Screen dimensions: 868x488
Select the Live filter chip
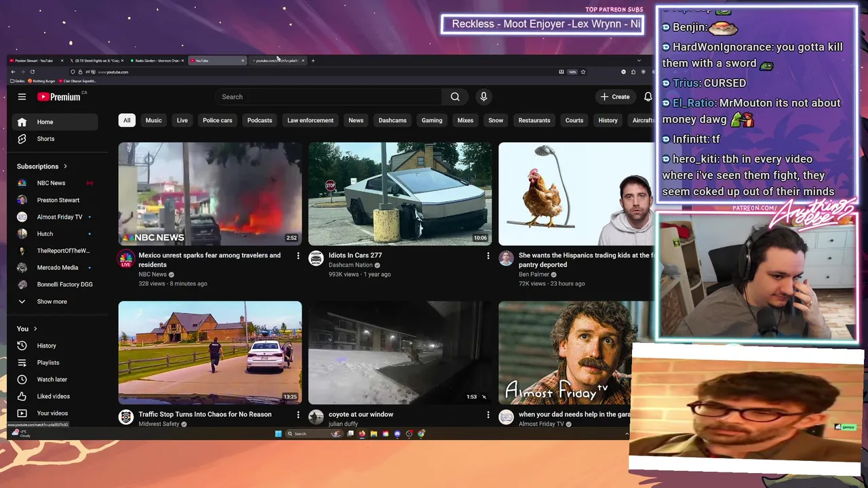(182, 121)
